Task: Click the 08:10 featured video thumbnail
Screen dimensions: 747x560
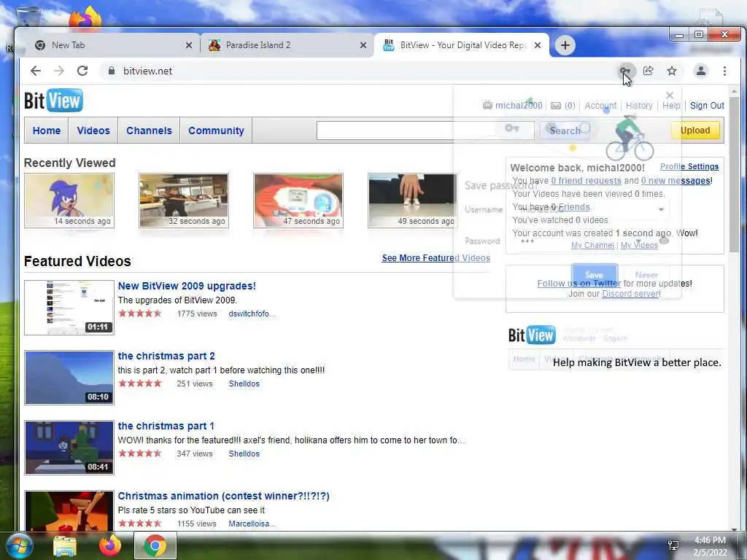Action: pyautogui.click(x=69, y=378)
